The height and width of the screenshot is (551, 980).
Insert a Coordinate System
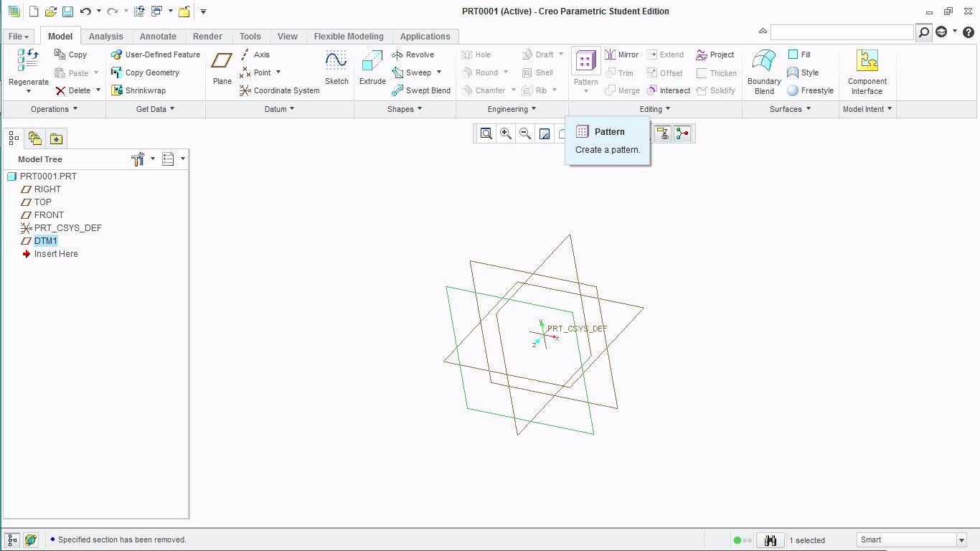279,90
